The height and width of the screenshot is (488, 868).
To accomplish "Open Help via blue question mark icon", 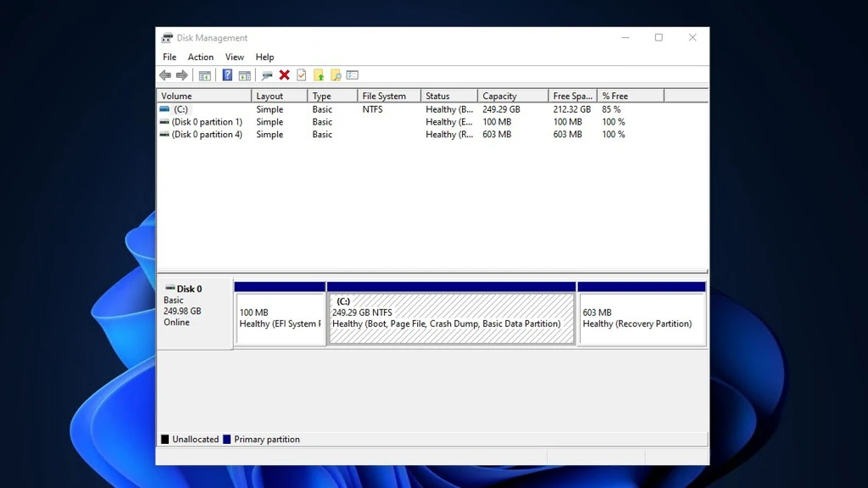I will pyautogui.click(x=227, y=75).
